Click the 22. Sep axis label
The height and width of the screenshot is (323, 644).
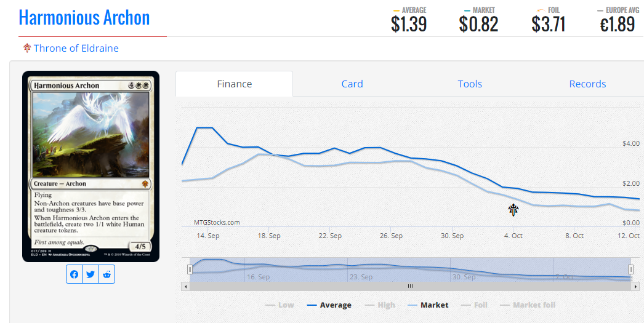[330, 236]
